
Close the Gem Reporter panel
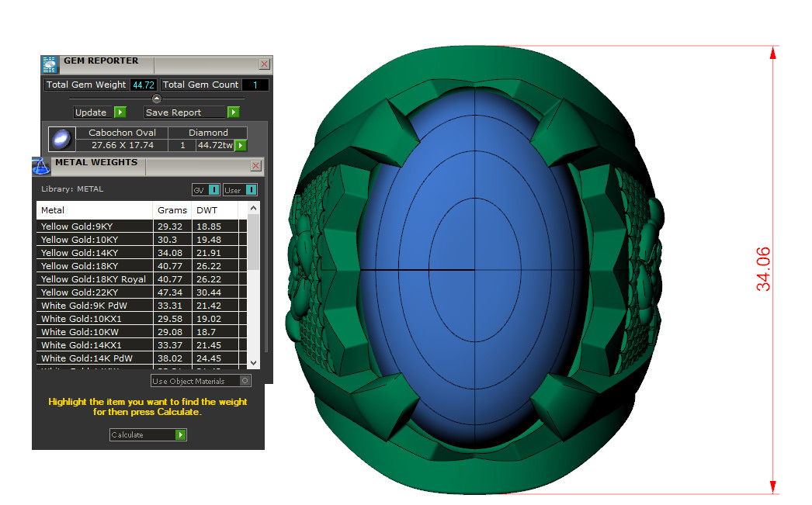pyautogui.click(x=264, y=64)
